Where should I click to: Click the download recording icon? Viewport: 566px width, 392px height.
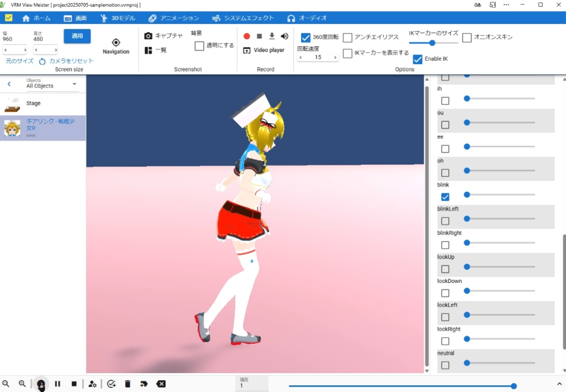[272, 36]
